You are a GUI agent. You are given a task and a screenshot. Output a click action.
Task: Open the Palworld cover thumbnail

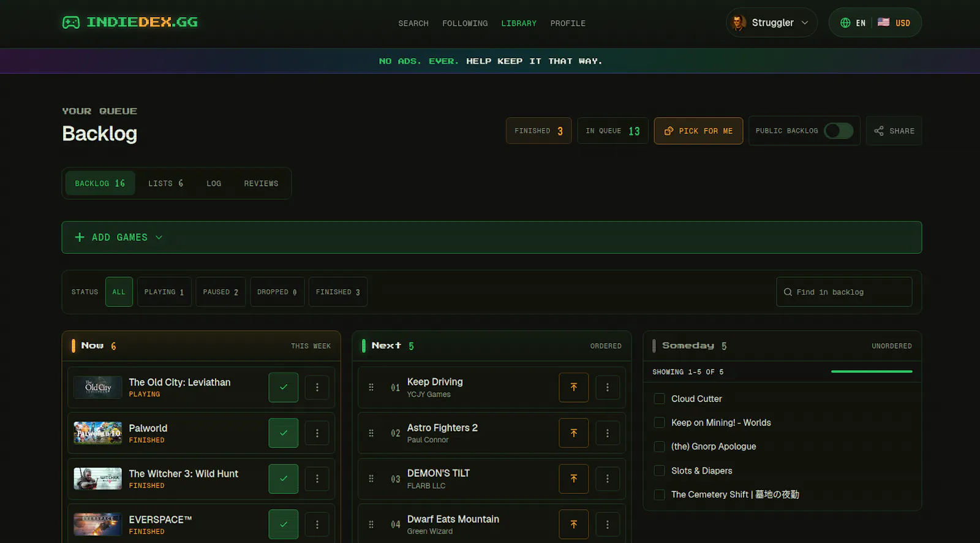98,433
